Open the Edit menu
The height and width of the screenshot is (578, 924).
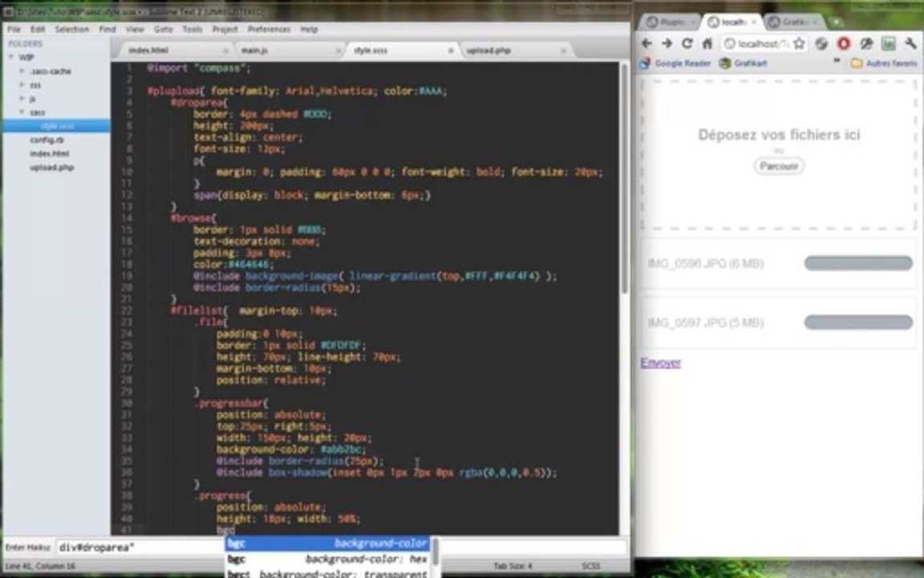38,29
